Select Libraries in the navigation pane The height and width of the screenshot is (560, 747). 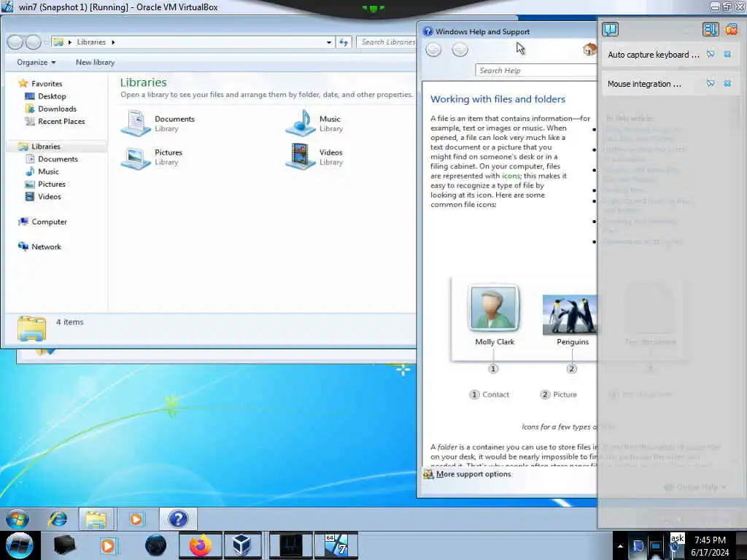(x=46, y=146)
